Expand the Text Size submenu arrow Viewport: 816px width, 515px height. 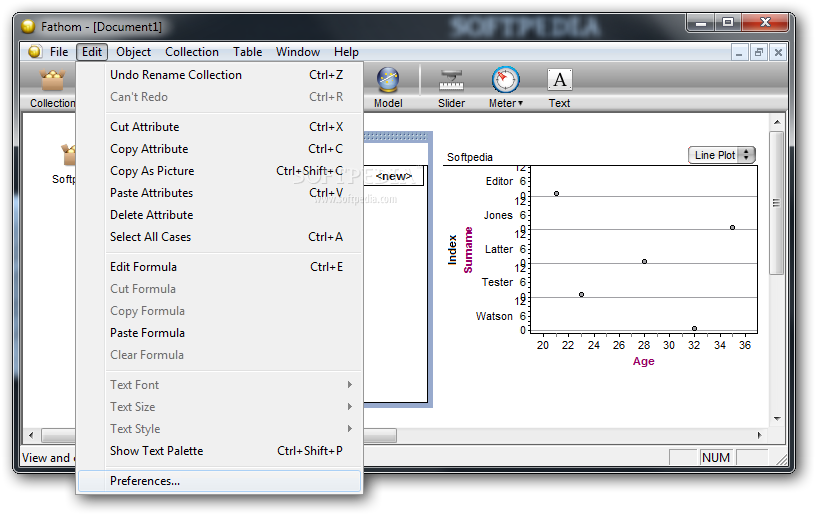350,406
